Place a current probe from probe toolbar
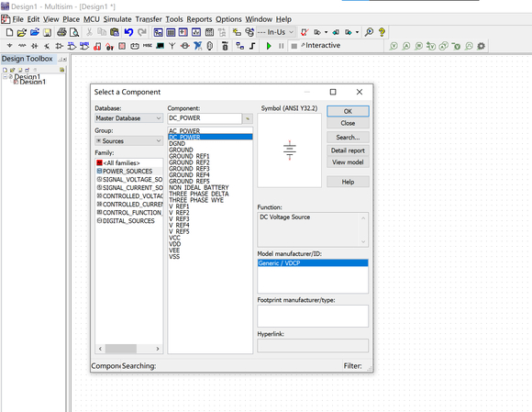Viewport: 532px width, 412px height. [406, 46]
